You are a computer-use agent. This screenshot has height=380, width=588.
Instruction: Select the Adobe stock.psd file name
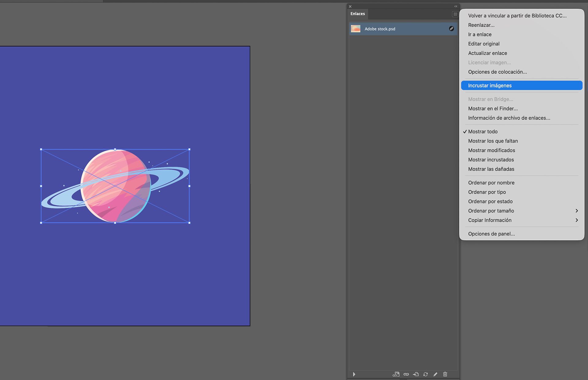click(380, 29)
